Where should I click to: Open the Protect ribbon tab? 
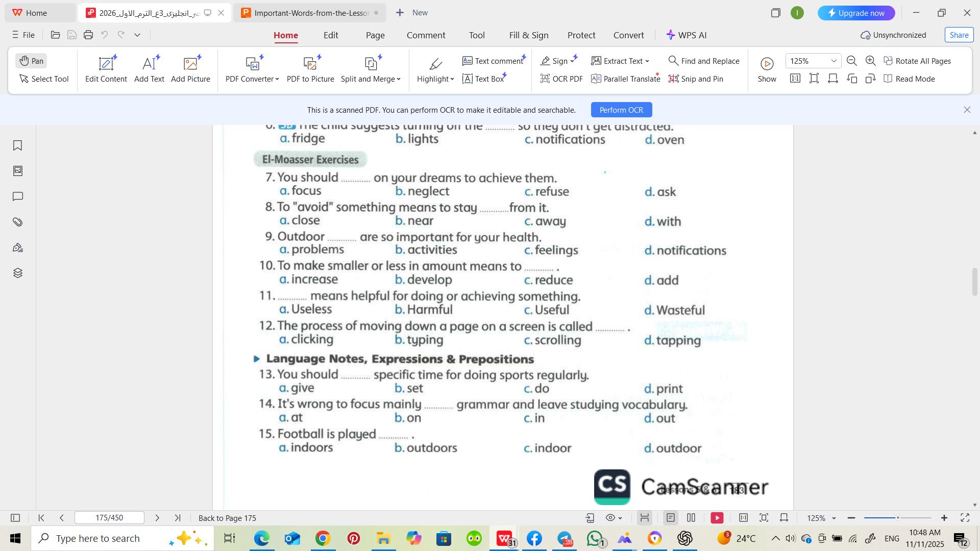coord(581,35)
